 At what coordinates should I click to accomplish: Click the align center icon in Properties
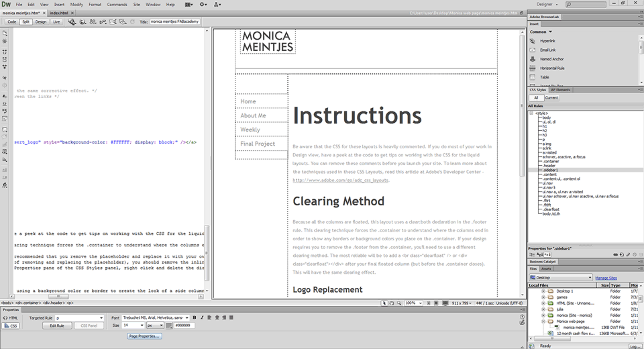[217, 317]
